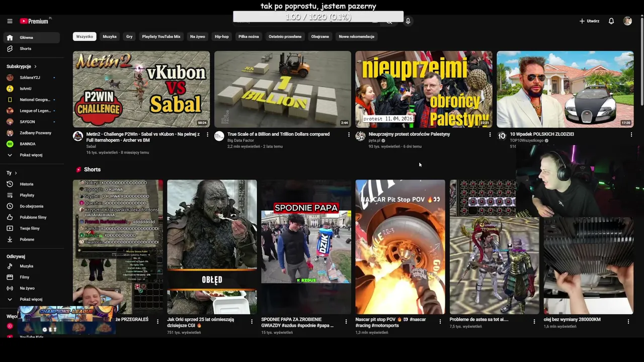Viewport: 644px width, 362px height.
Task: Open the 1 Billion forklift thumbnail
Action: pos(283,89)
